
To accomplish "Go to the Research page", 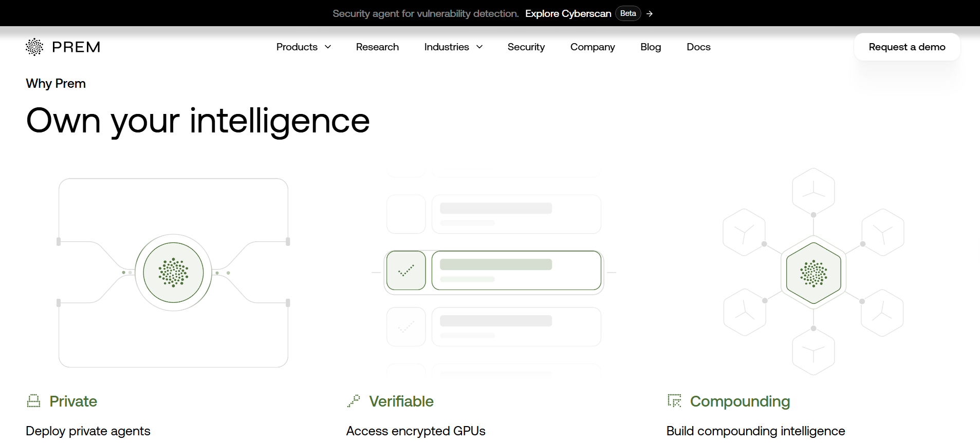I will (377, 47).
